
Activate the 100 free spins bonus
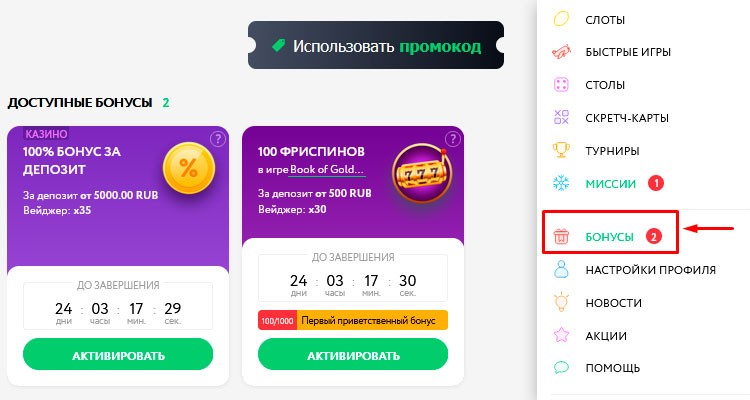353,355
